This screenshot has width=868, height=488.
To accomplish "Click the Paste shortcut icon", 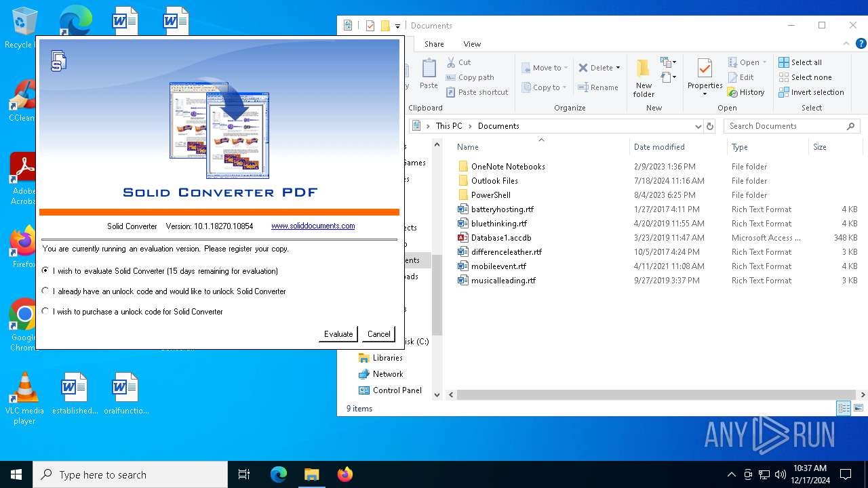I will [x=451, y=92].
